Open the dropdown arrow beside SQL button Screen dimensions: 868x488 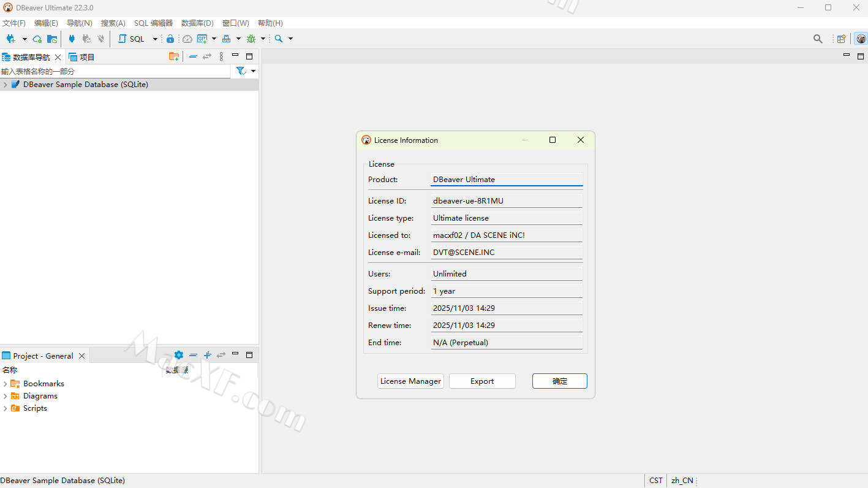click(x=155, y=39)
